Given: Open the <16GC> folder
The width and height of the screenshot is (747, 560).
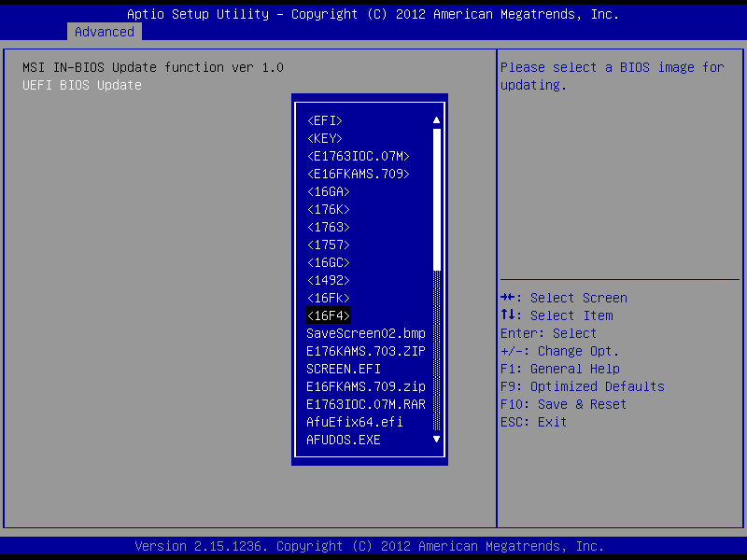Looking at the screenshot, I should pyautogui.click(x=329, y=262).
